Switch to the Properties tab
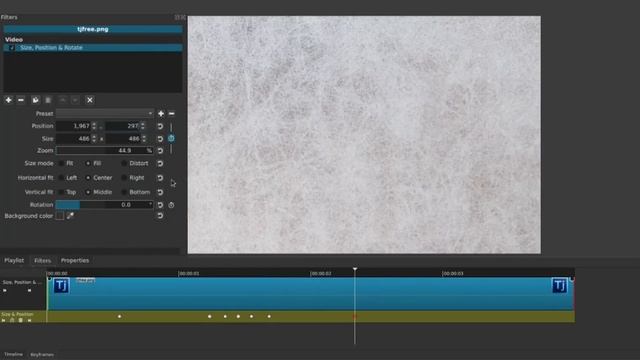 (x=75, y=260)
